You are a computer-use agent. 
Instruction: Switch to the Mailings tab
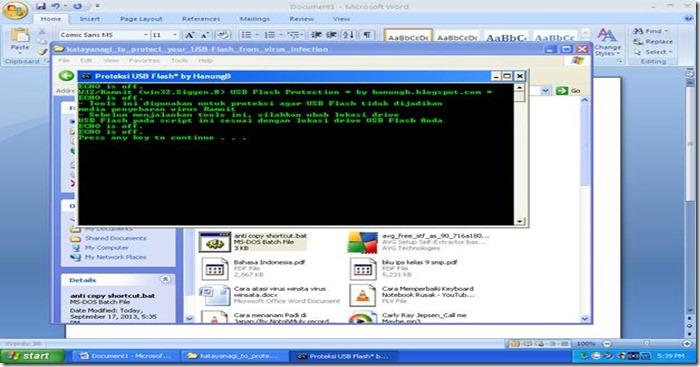coord(254,19)
